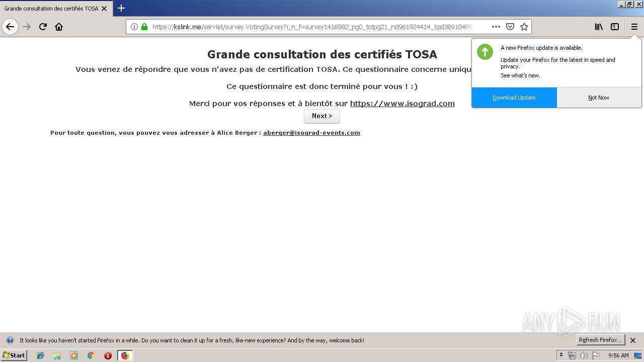Click the notification bar info question icon

click(x=10, y=340)
